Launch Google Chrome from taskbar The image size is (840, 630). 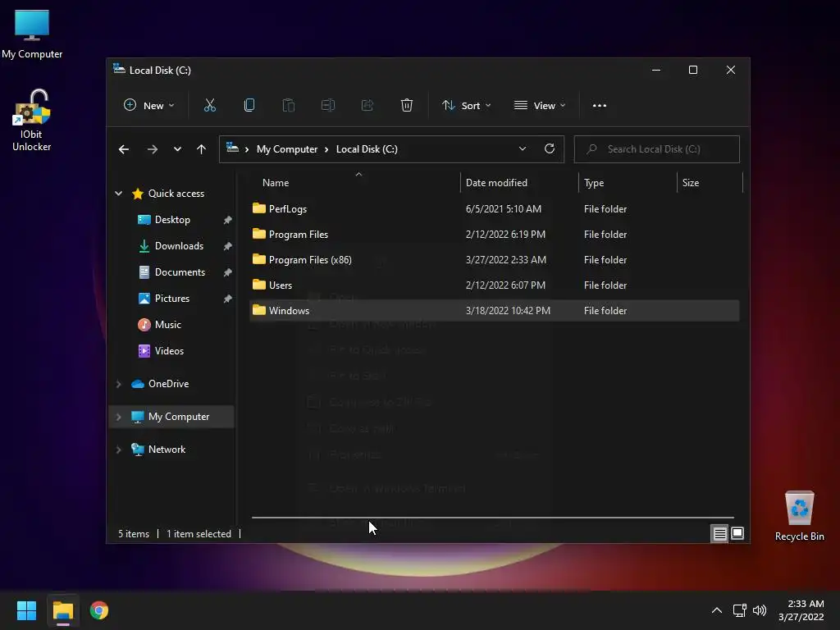[x=99, y=610]
